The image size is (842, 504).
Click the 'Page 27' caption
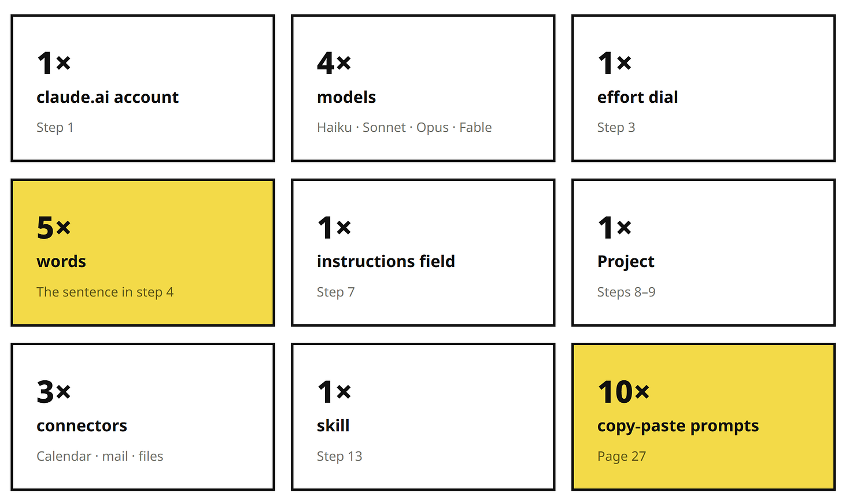pyautogui.click(x=622, y=456)
